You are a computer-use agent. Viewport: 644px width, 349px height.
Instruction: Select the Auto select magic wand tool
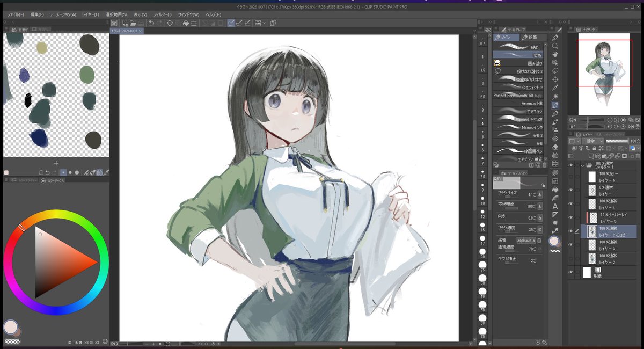click(x=555, y=96)
